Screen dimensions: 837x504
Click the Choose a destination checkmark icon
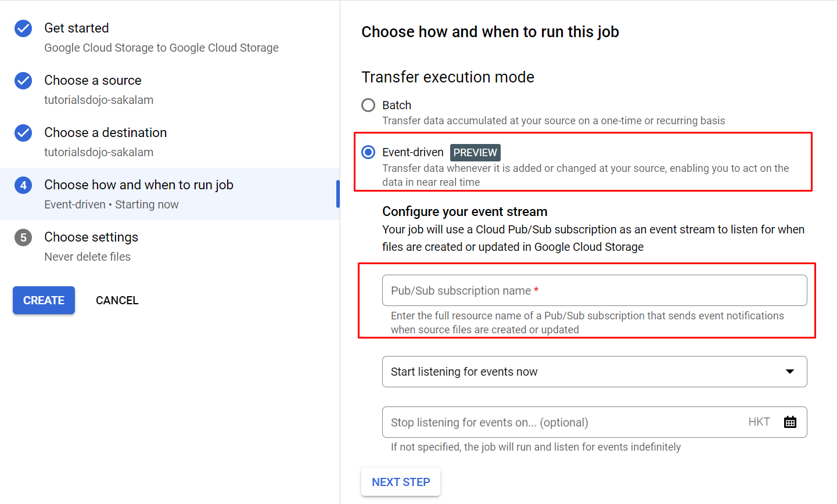tap(23, 133)
